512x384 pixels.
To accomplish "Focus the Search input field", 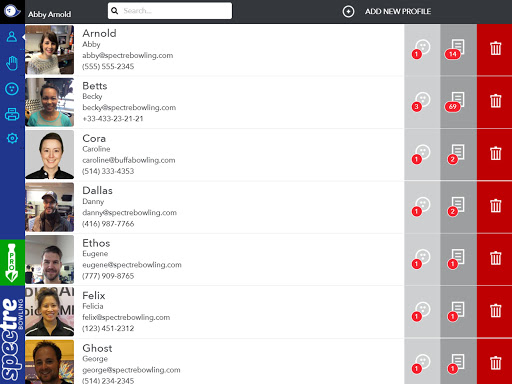I will (x=170, y=11).
